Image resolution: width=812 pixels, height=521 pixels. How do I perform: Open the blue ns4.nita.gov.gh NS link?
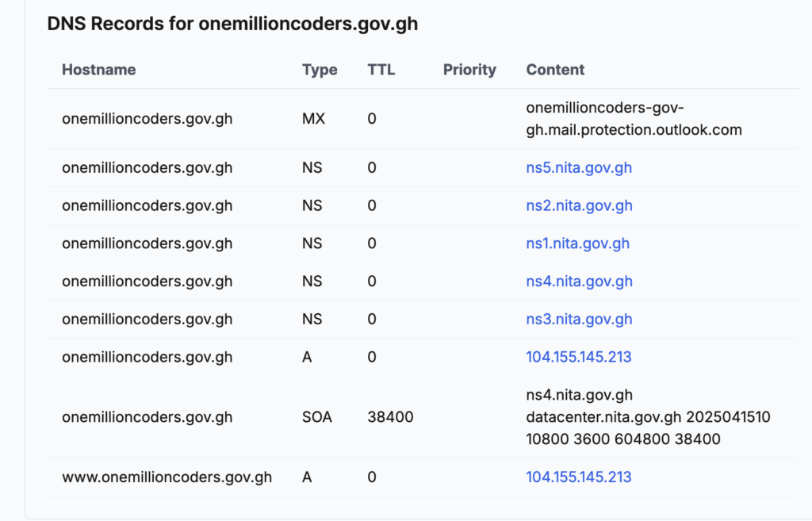(579, 282)
